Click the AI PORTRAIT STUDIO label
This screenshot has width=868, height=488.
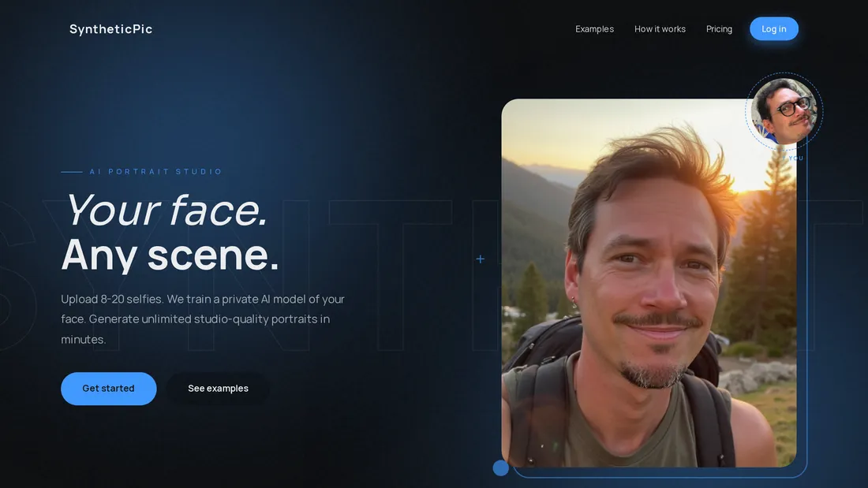click(155, 172)
